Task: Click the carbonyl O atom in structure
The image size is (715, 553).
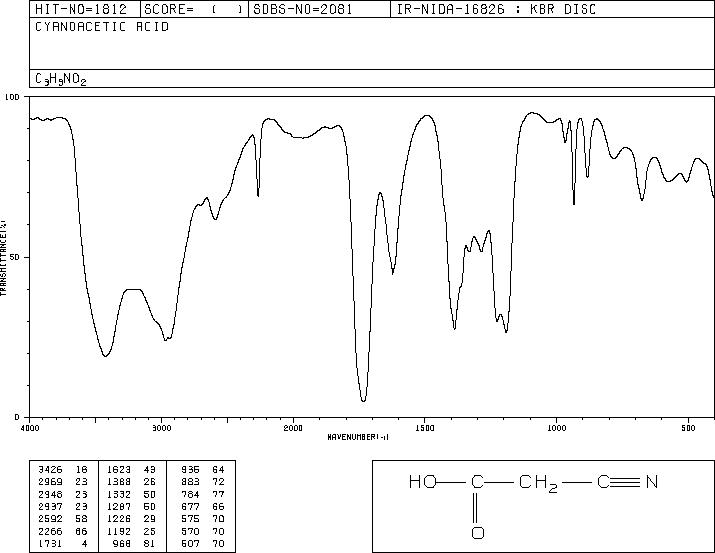Action: click(x=477, y=532)
